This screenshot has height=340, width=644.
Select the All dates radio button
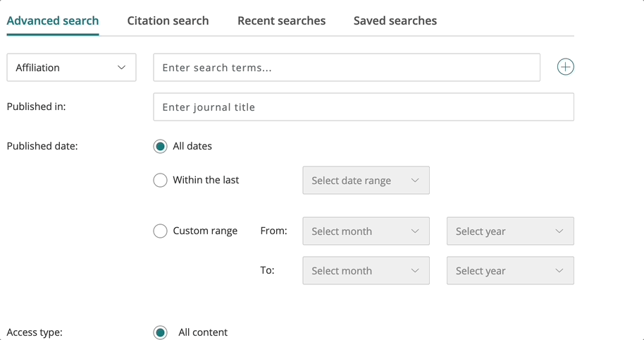pos(161,146)
